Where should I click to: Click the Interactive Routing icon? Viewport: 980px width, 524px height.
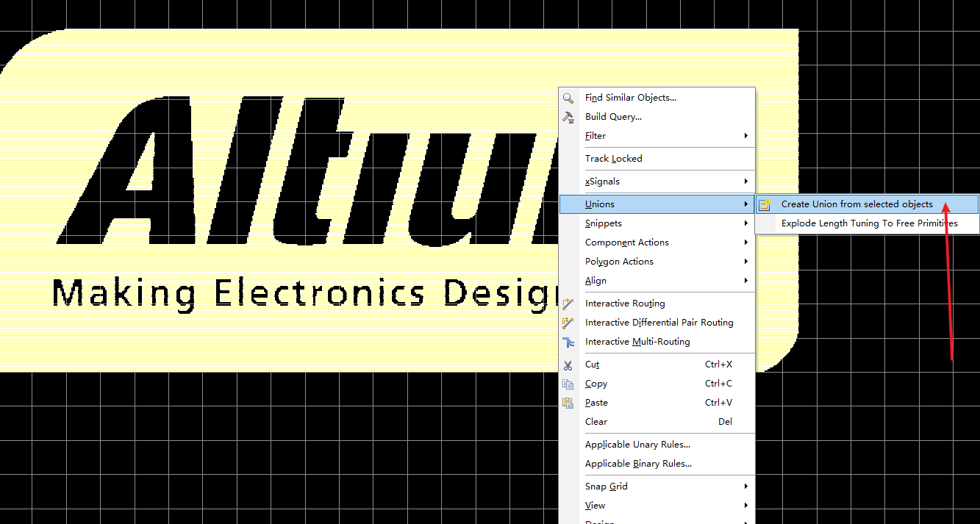click(x=568, y=304)
